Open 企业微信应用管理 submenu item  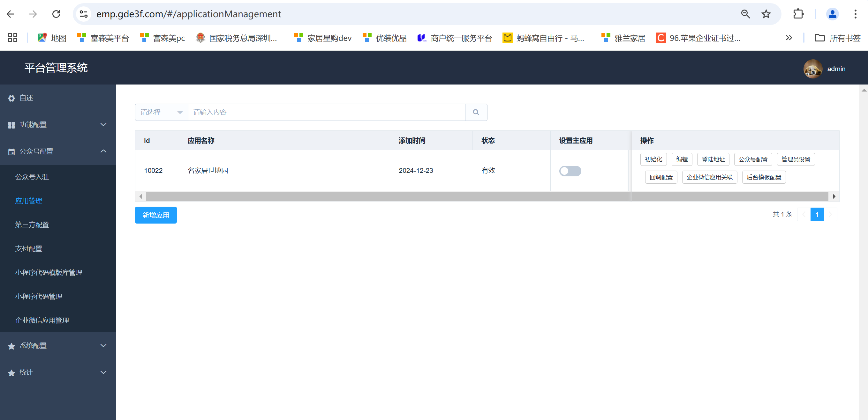pyautogui.click(x=58, y=320)
